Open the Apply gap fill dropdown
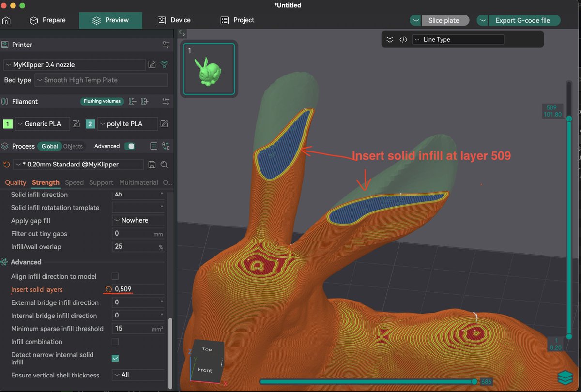Image resolution: width=581 pixels, height=392 pixels. tap(138, 220)
